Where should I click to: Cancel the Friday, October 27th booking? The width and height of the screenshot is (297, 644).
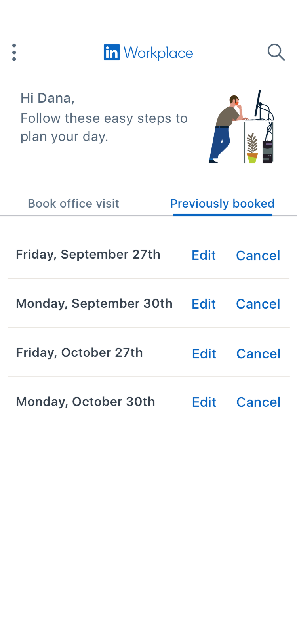[258, 354]
